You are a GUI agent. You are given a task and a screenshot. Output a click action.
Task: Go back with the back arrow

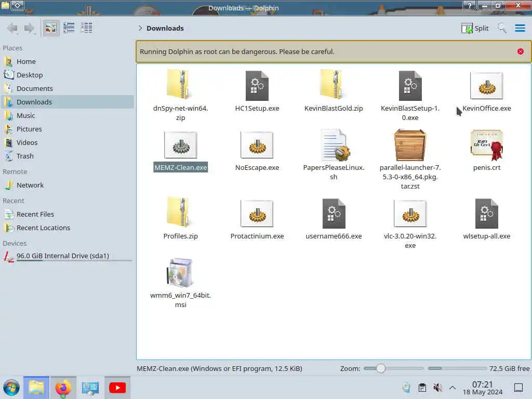pos(12,28)
